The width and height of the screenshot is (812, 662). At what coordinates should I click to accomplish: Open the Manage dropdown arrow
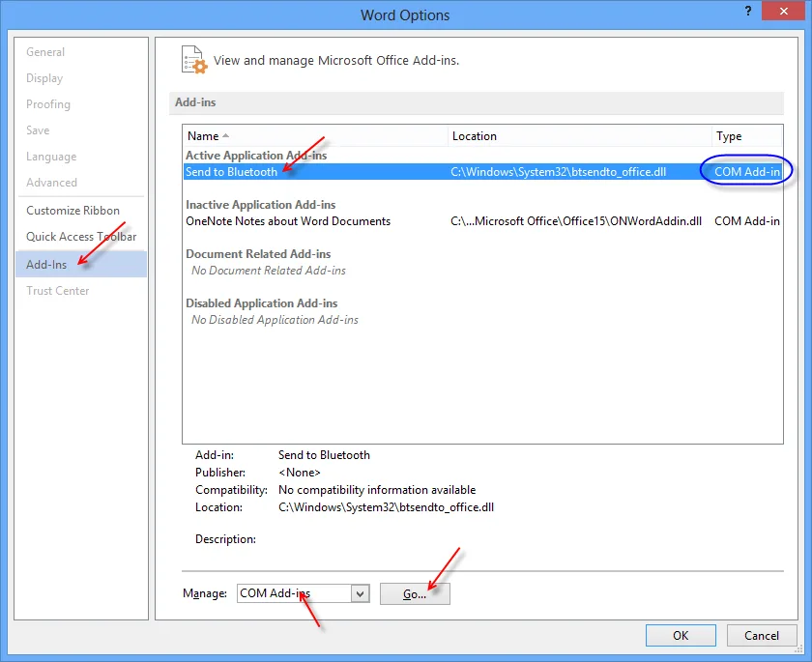pos(361,593)
